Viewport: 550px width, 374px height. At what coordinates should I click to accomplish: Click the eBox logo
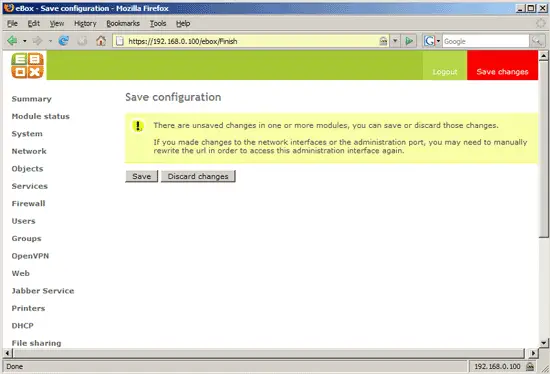point(27,66)
